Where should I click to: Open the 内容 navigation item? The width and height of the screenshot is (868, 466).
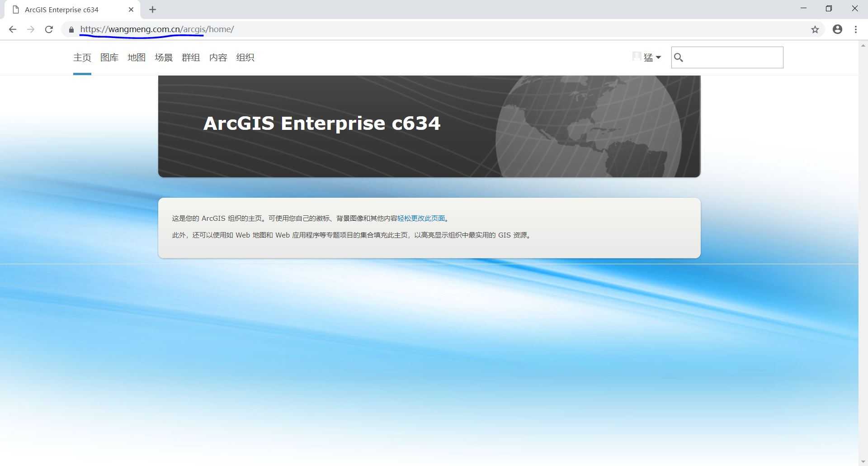[x=218, y=57]
